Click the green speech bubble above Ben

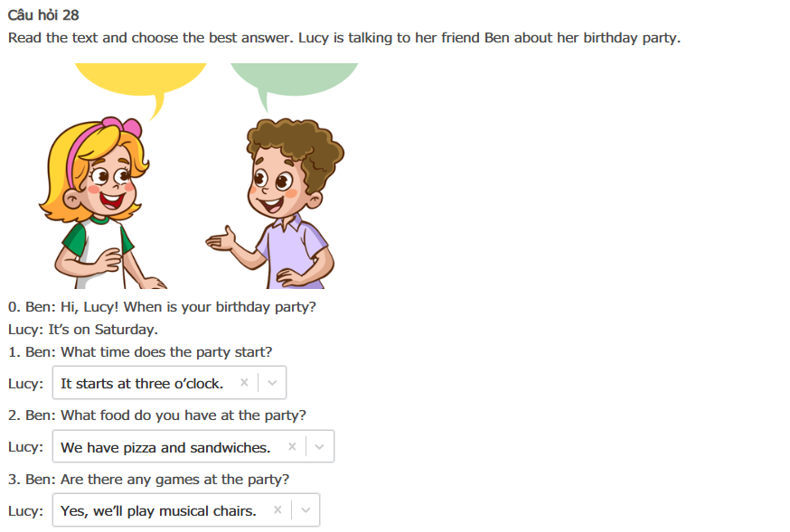[x=294, y=79]
